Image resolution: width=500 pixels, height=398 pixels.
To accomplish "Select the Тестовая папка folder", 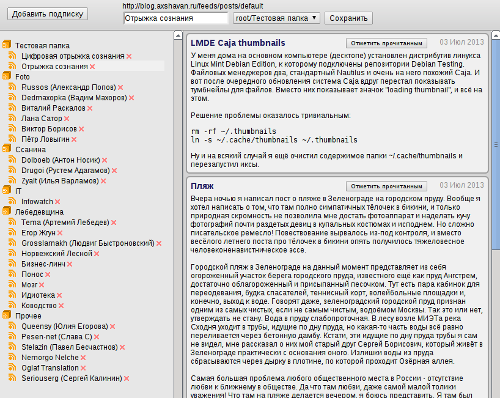I will pyautogui.click(x=42, y=45).
